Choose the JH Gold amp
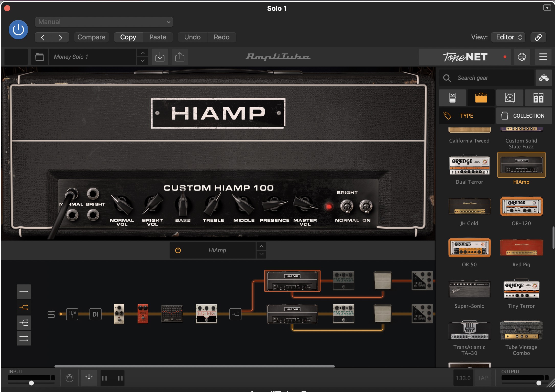 pos(469,210)
